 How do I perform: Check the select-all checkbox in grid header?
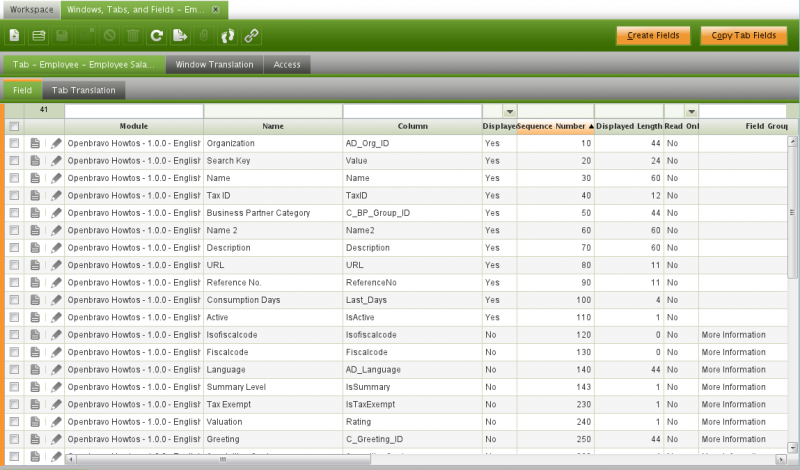pos(14,127)
